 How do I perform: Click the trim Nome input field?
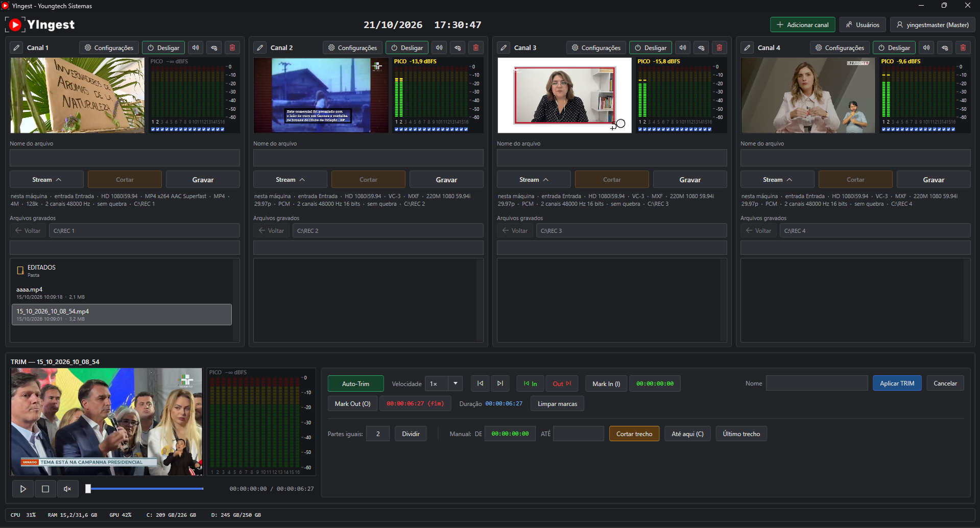817,383
